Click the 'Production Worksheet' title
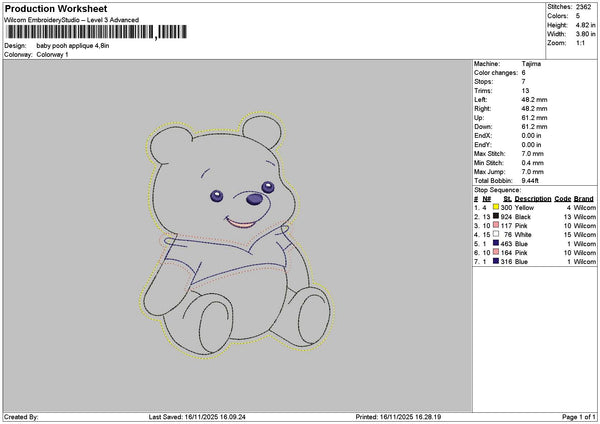This screenshot has width=600, height=424. click(56, 8)
